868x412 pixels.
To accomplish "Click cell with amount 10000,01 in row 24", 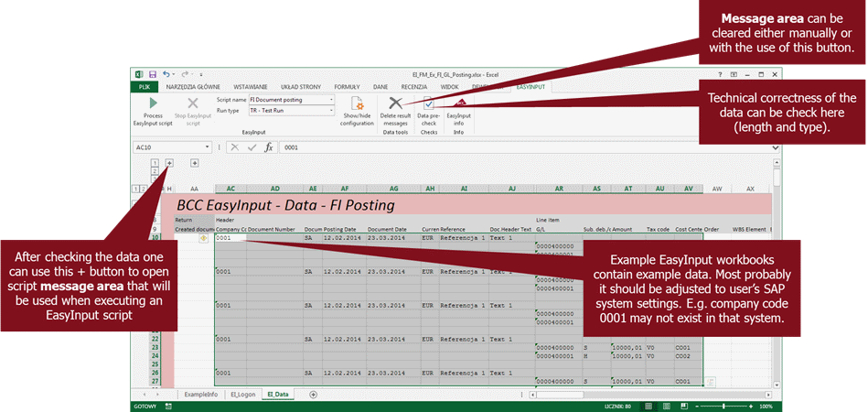I will (627, 356).
